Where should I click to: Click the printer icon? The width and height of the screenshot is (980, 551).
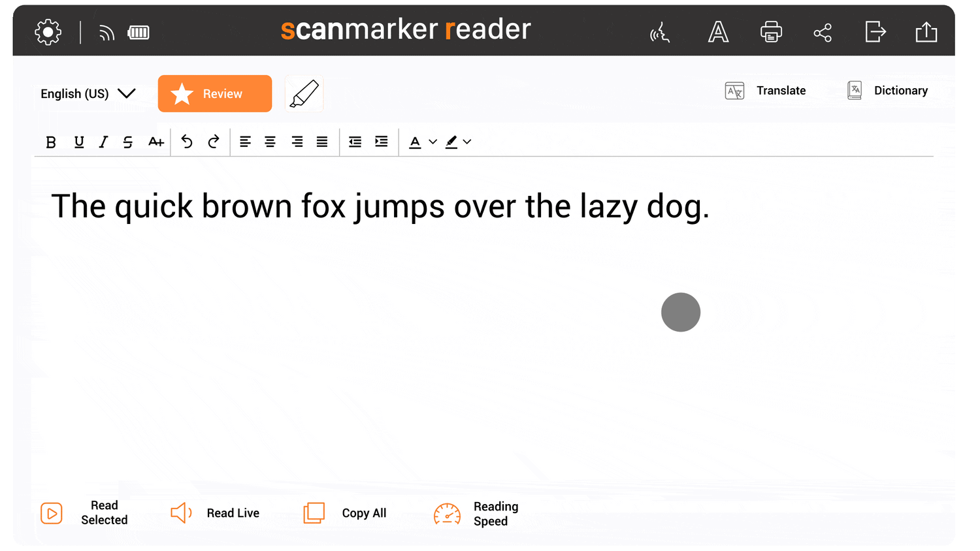click(x=771, y=32)
